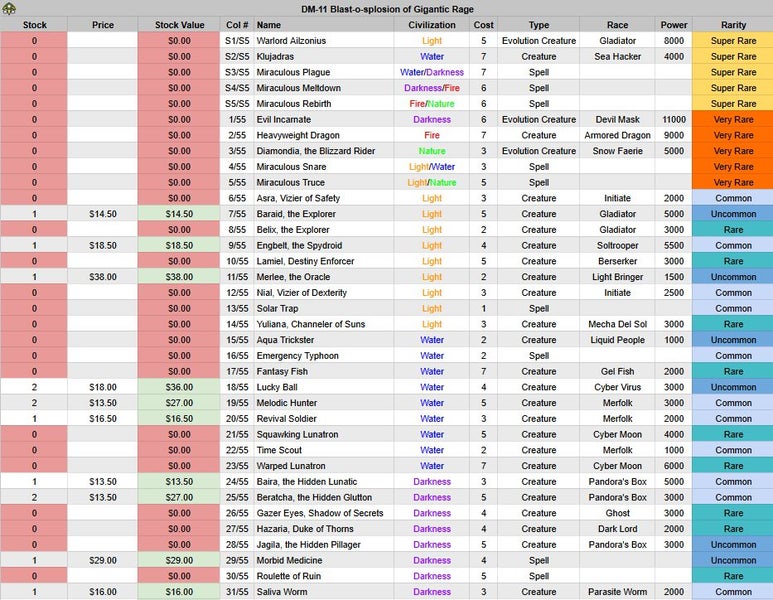Click the $14.50 price for Baraid, the Explorer

coord(103,214)
